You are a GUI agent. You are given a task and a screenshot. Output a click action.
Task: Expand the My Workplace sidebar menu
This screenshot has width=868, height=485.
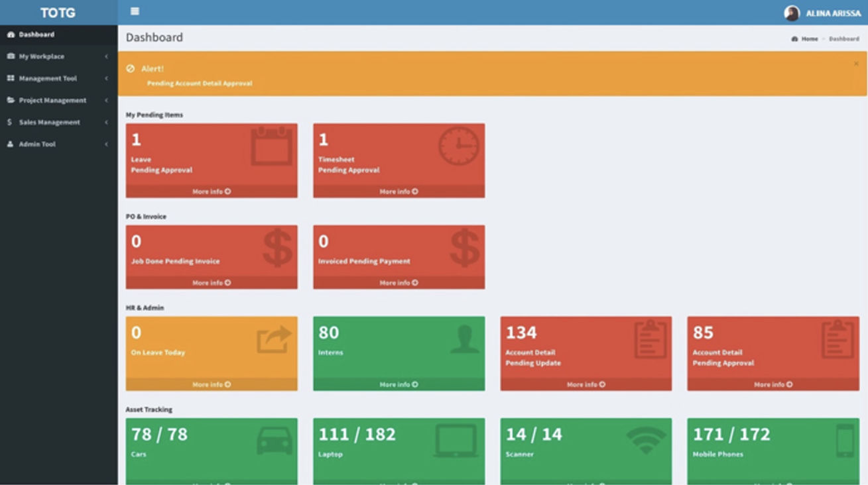click(x=42, y=56)
